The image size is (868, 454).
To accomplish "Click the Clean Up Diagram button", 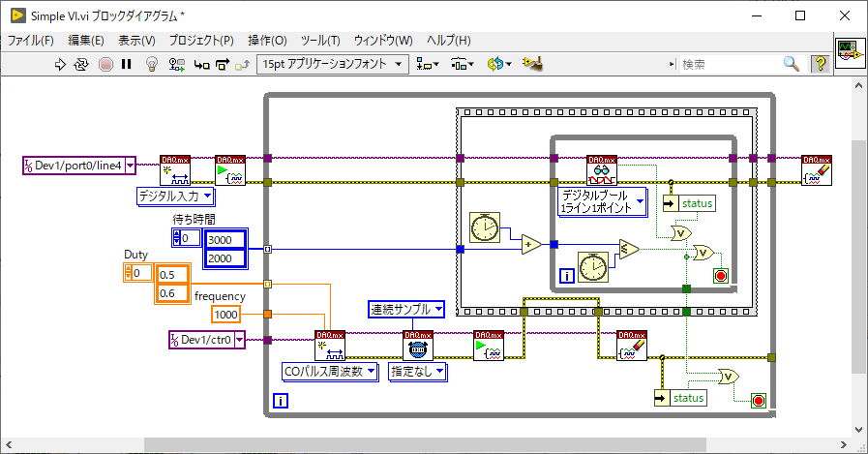I will [532, 64].
